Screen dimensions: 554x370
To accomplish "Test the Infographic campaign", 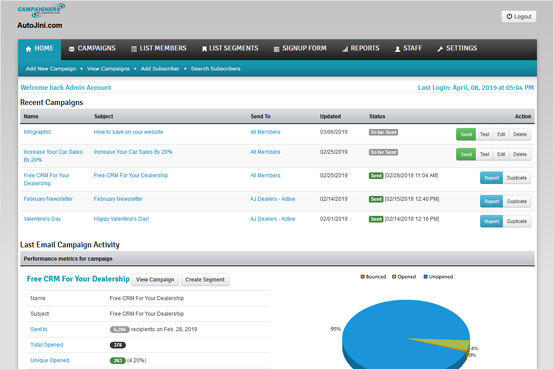I will tap(484, 134).
